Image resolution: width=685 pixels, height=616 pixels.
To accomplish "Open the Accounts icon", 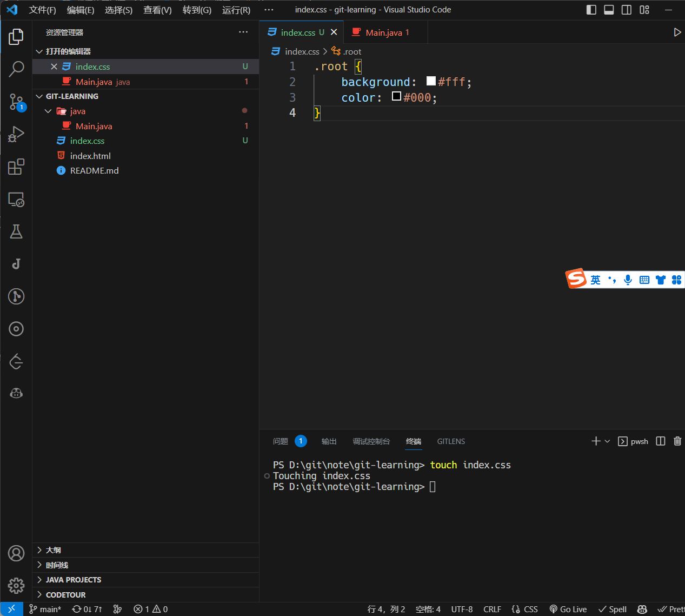I will [x=16, y=553].
